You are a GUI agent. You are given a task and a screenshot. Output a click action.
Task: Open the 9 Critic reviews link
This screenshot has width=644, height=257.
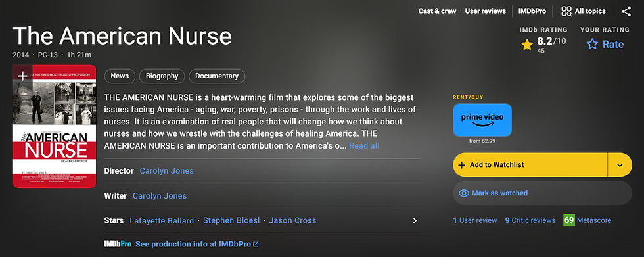click(x=530, y=220)
